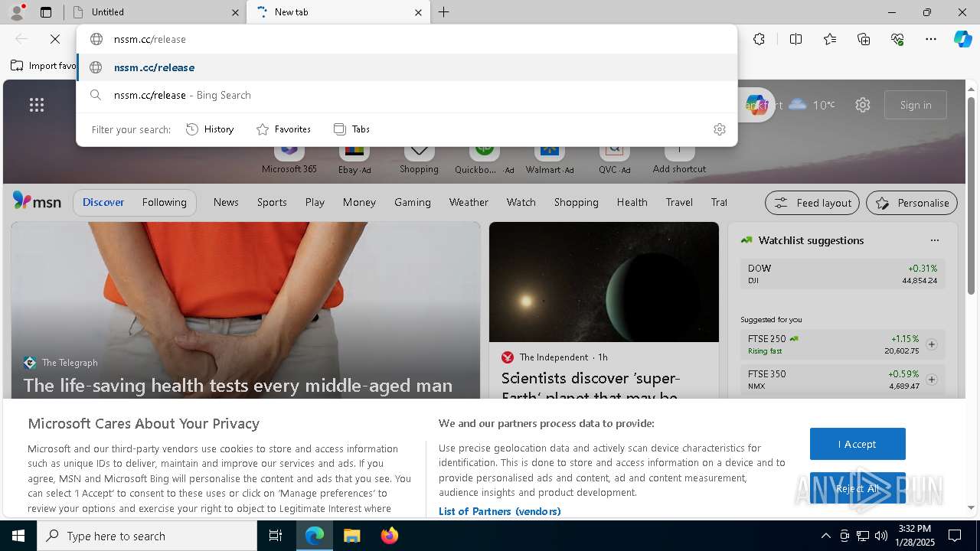
Task: Toggle split screen view
Action: 795,39
